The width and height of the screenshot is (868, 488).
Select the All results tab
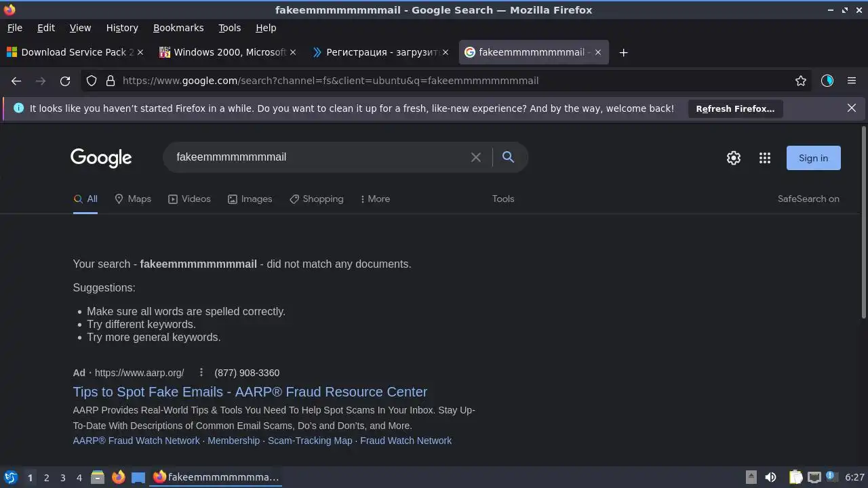tap(85, 199)
